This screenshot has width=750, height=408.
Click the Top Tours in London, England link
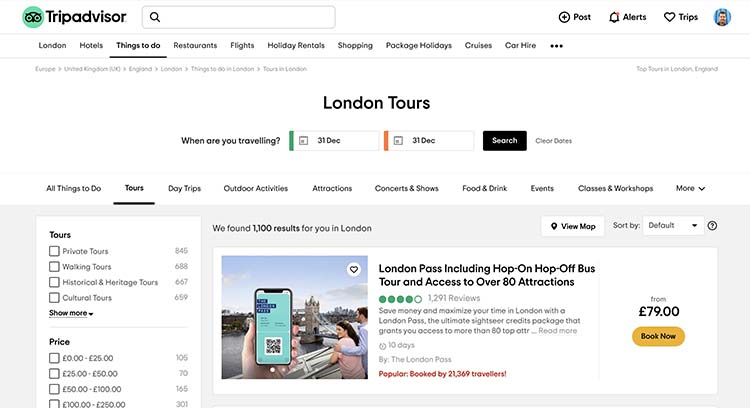coord(677,69)
